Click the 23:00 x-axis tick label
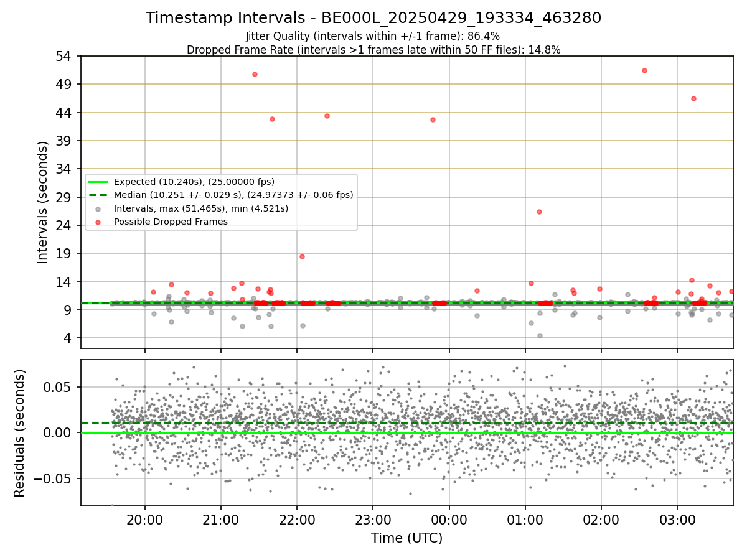Screen dimensions: 747x560 pos(373,520)
